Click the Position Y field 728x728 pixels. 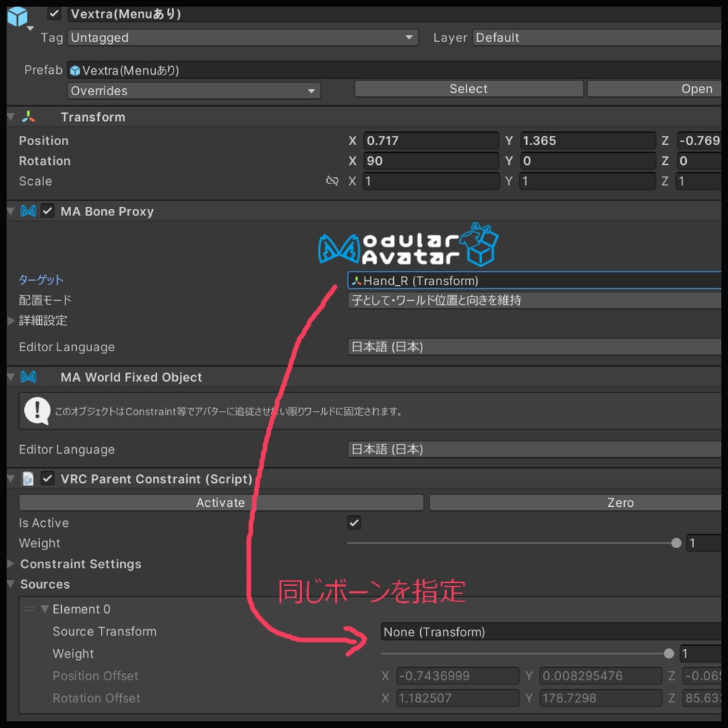pos(587,141)
